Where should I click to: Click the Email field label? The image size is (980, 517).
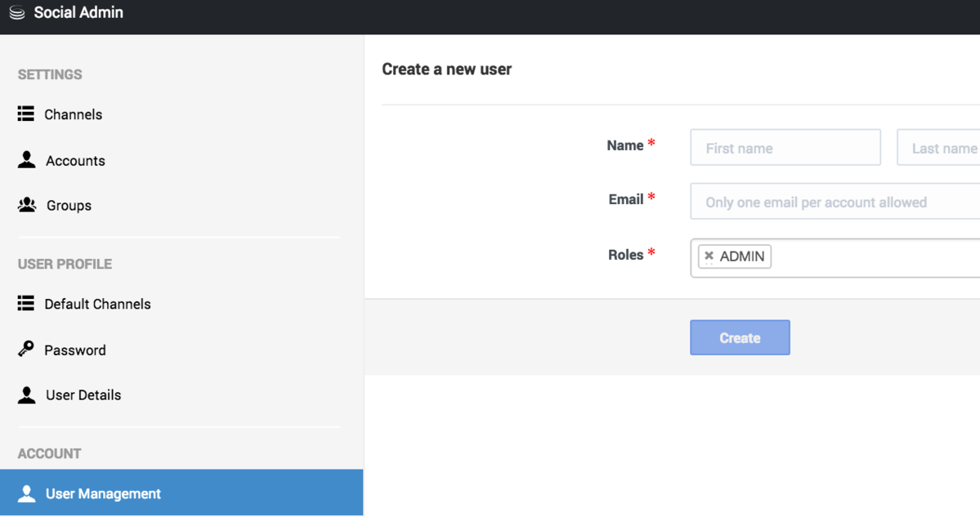point(625,199)
